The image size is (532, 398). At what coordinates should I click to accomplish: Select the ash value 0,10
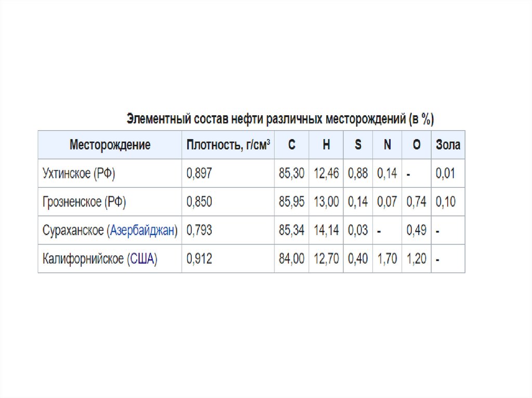(446, 202)
